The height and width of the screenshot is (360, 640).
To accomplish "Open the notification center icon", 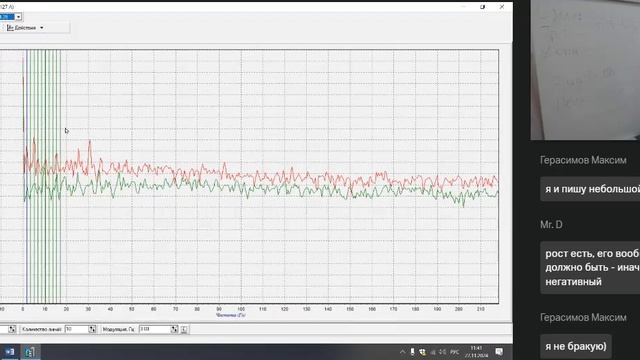I will (499, 351).
